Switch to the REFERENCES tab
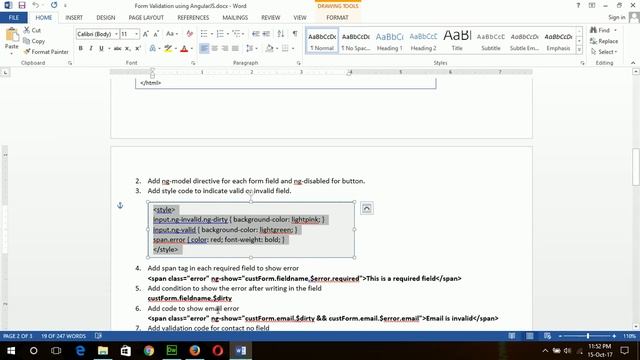 pyautogui.click(x=193, y=18)
